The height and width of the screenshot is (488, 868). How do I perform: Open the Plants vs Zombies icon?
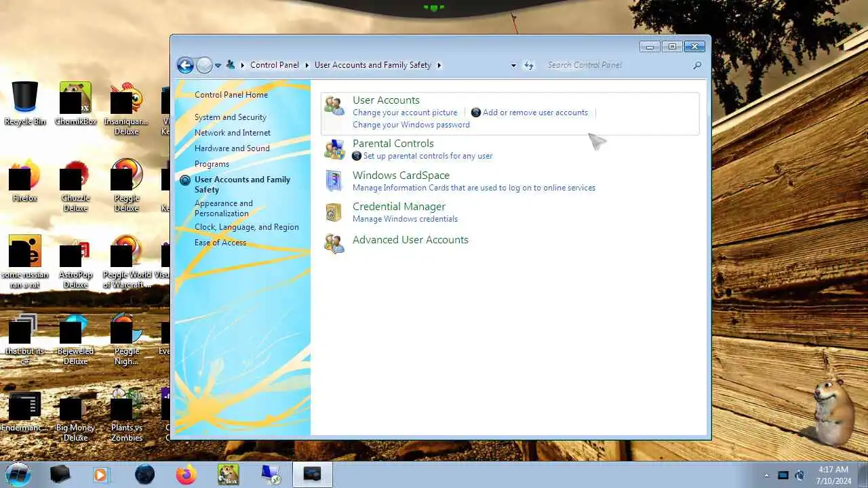click(x=126, y=405)
